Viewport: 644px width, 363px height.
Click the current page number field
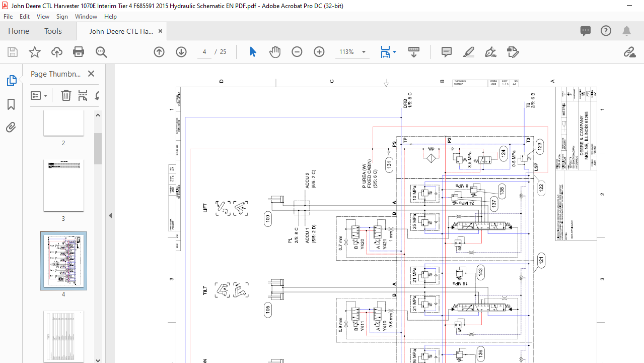tap(204, 52)
